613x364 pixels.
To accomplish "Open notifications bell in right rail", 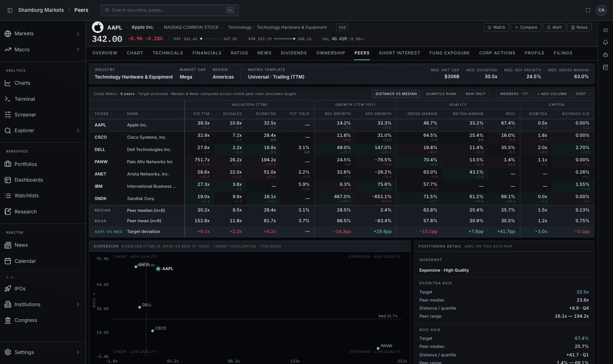I will 605,42.
